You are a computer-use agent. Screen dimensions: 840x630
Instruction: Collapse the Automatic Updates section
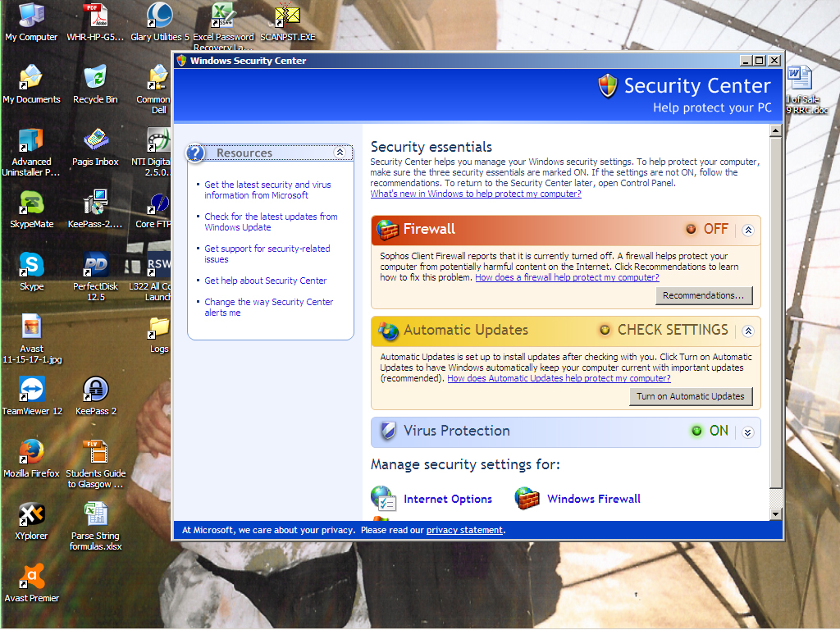click(748, 331)
